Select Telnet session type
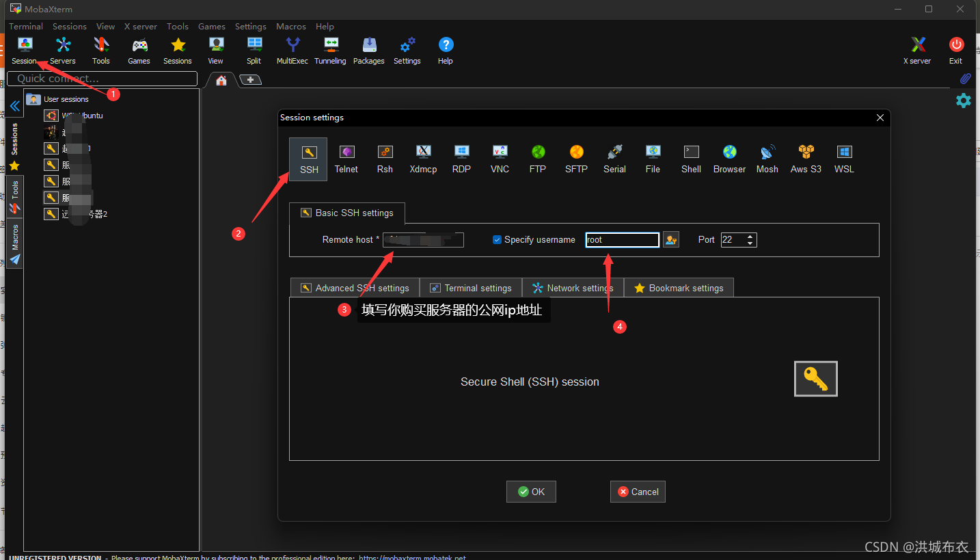 point(346,159)
